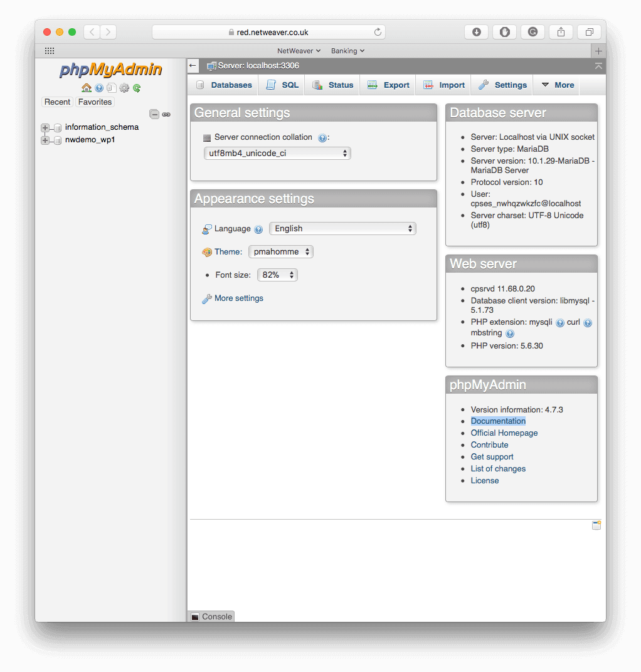This screenshot has height=672, width=641.
Task: Open server connection collation dropdown
Action: (277, 154)
